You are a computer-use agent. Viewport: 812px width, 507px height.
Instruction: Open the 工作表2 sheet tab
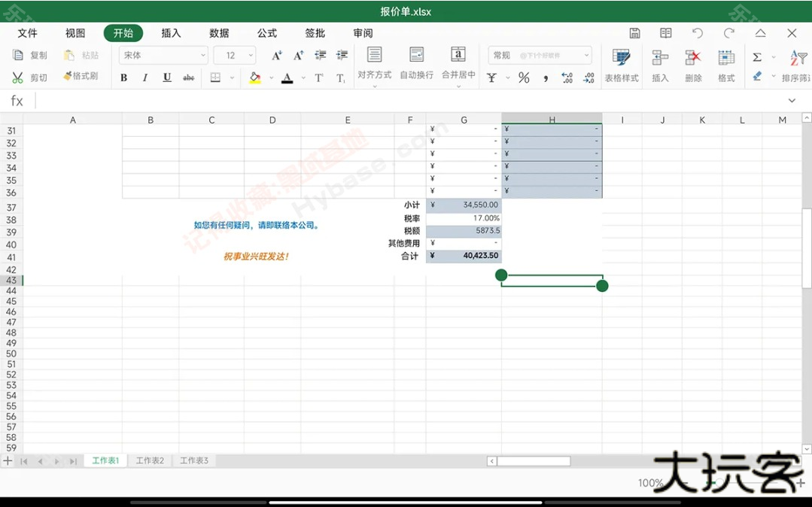coord(149,460)
